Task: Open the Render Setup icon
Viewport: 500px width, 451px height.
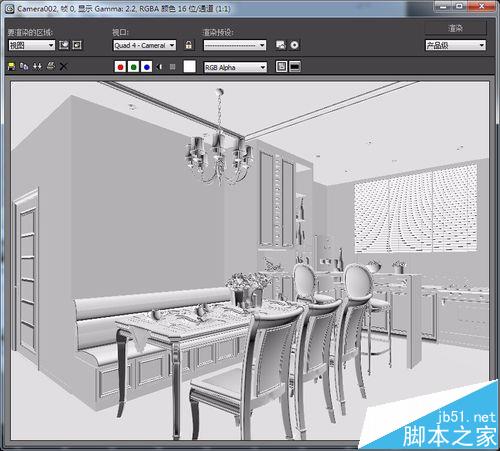Action: (x=281, y=45)
